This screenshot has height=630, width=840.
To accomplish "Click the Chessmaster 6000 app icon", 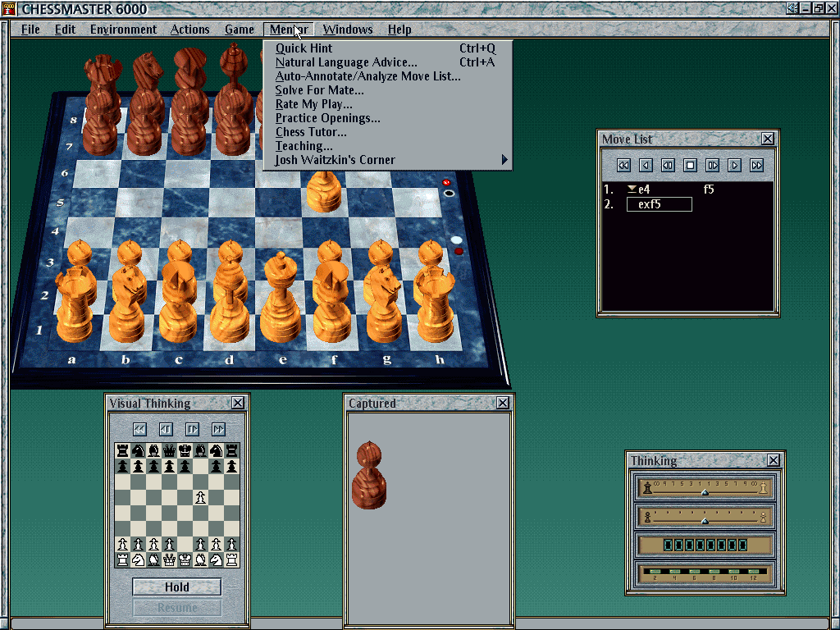I will (9, 8).
